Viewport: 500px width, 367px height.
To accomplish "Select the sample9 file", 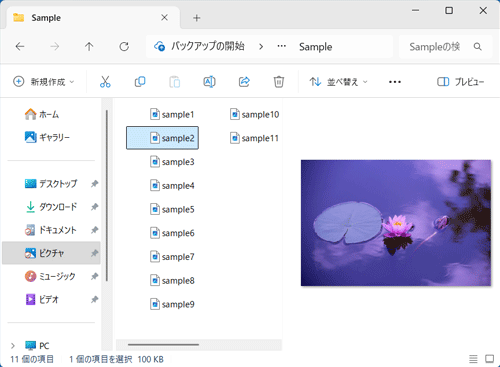I will point(172,304).
